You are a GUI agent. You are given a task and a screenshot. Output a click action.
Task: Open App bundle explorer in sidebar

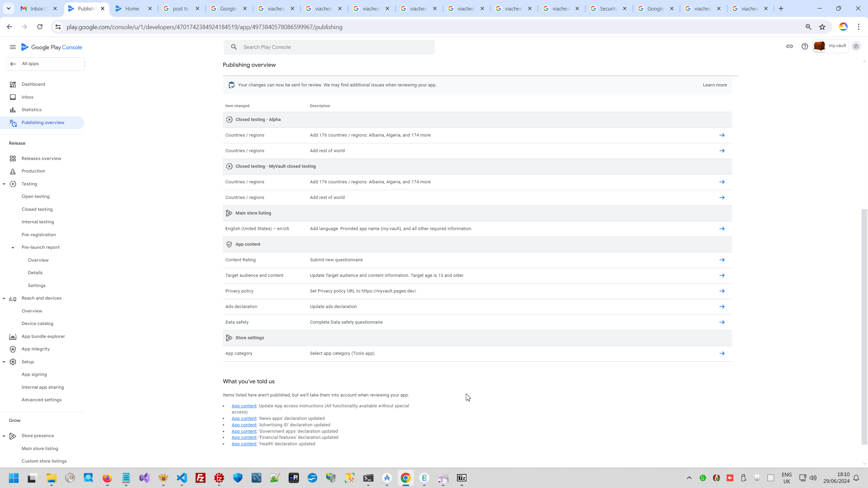coord(43,337)
